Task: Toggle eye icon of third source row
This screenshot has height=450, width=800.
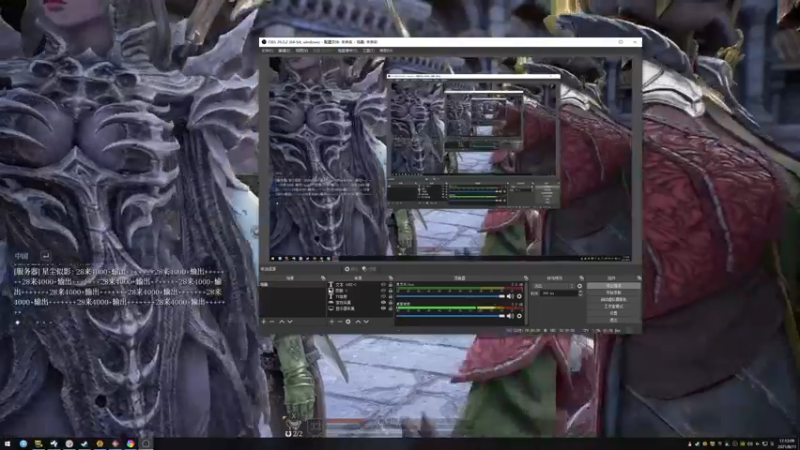Action: click(383, 296)
